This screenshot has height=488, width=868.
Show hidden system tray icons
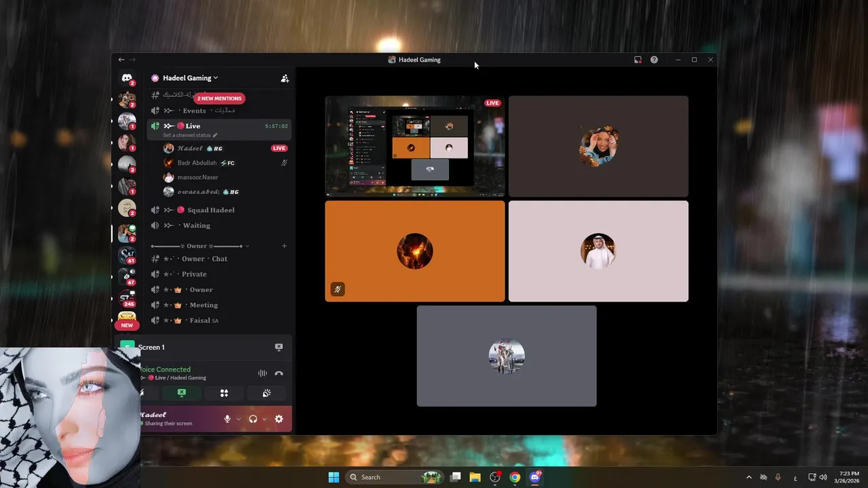click(749, 477)
